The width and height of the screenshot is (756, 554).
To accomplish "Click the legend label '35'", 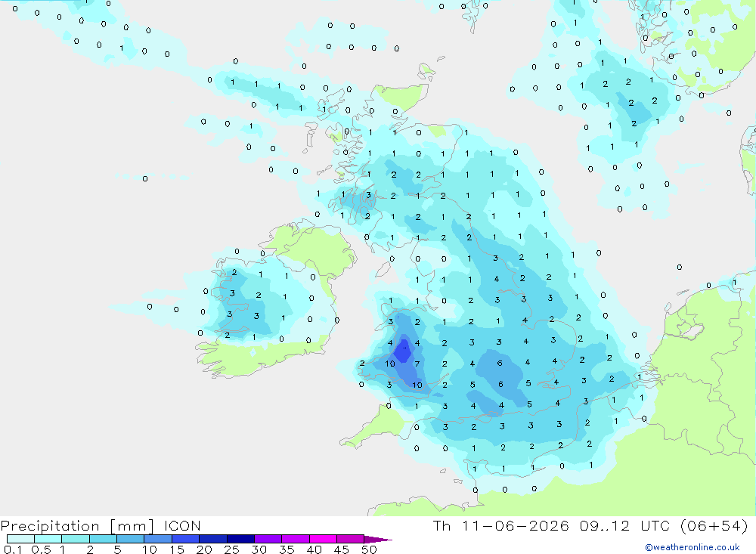I will pos(287,549).
